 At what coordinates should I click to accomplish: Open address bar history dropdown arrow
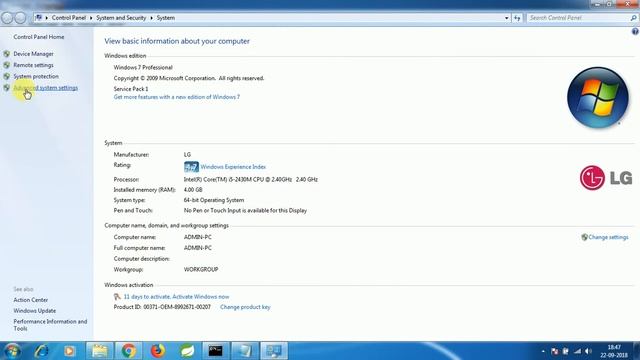(x=507, y=18)
